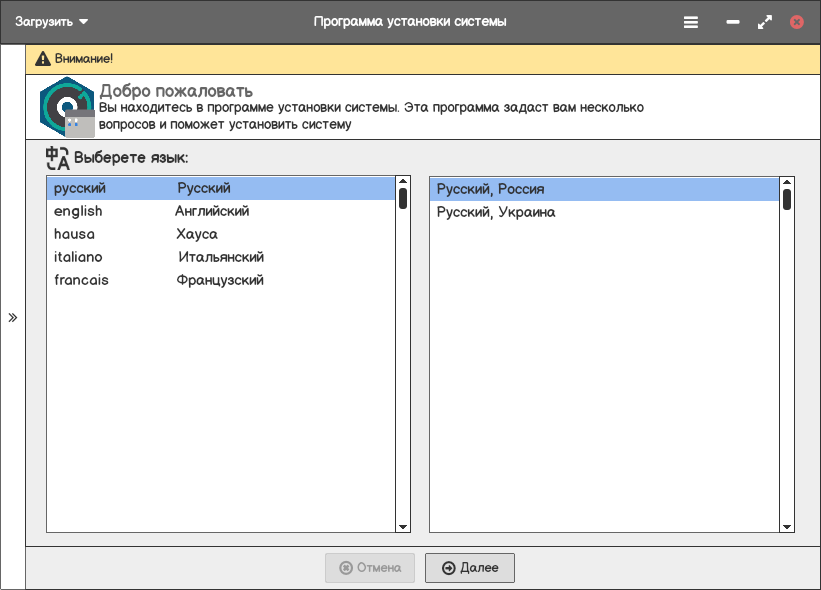The width and height of the screenshot is (821, 590).
Task: Click the language translation icon
Action: (x=58, y=158)
